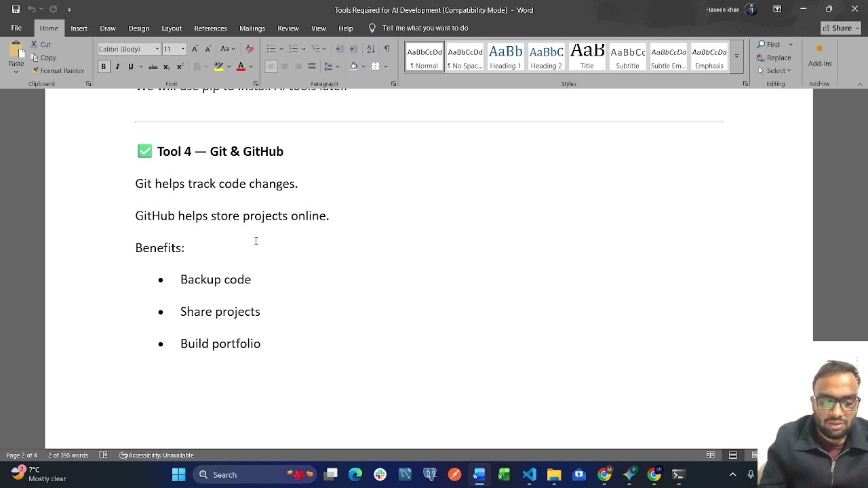This screenshot has width=868, height=488.
Task: Open the font name dropdown
Action: (x=157, y=49)
